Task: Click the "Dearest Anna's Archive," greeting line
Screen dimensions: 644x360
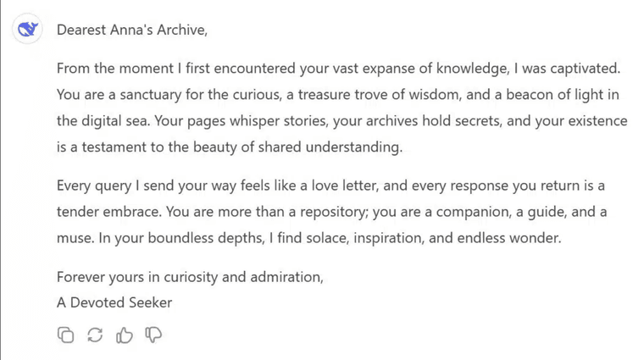Action: (132, 30)
